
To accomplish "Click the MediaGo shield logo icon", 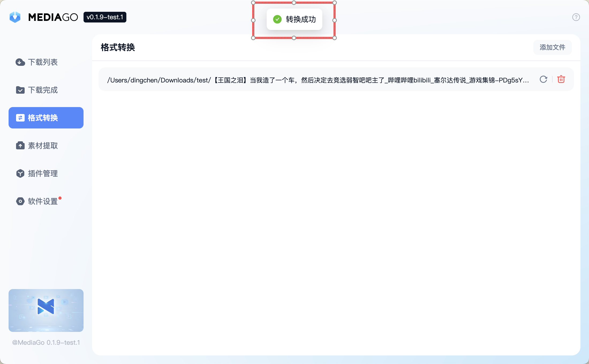I will [x=15, y=17].
